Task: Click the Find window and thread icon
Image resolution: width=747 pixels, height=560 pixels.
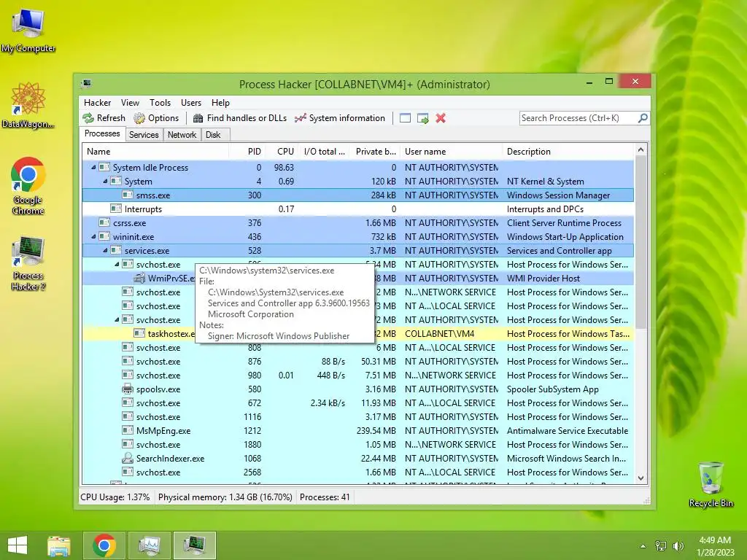Action: click(422, 118)
